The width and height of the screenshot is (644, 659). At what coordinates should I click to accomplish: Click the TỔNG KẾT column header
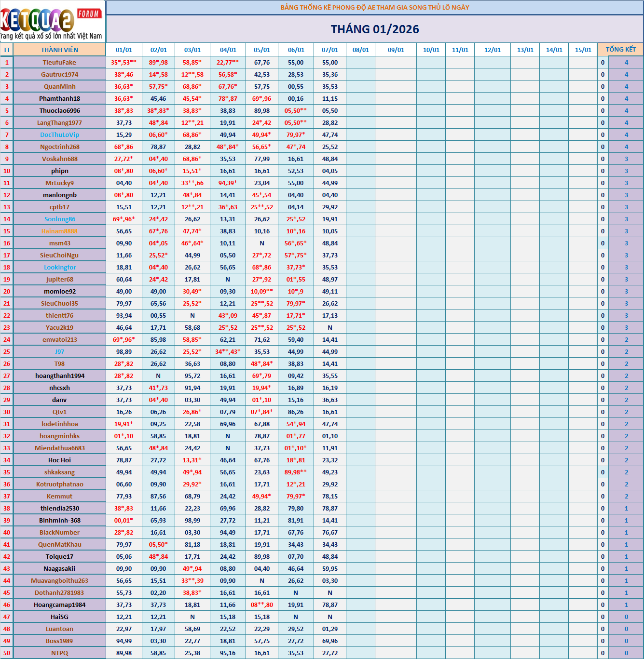click(x=620, y=50)
